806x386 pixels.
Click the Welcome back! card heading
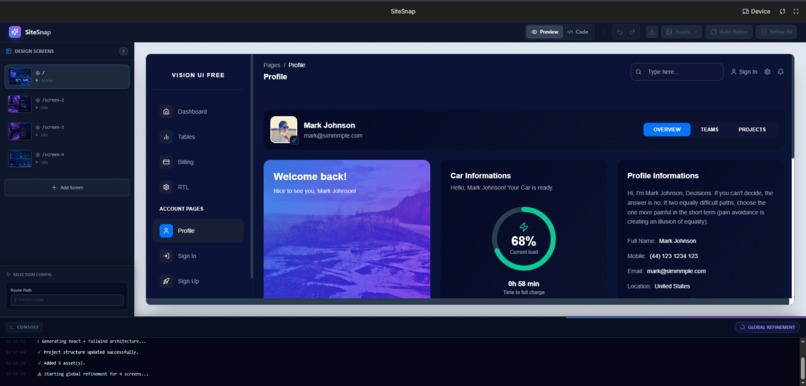click(x=310, y=177)
